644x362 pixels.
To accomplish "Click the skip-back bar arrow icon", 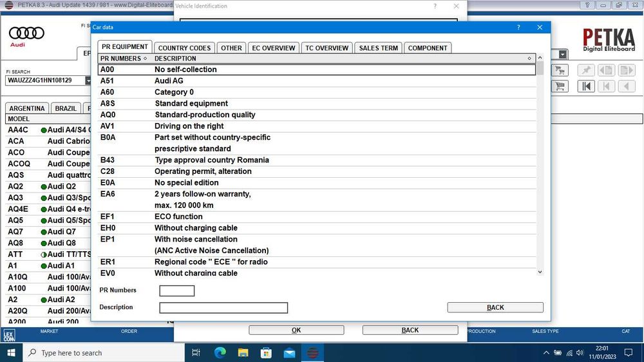I will 606,86.
